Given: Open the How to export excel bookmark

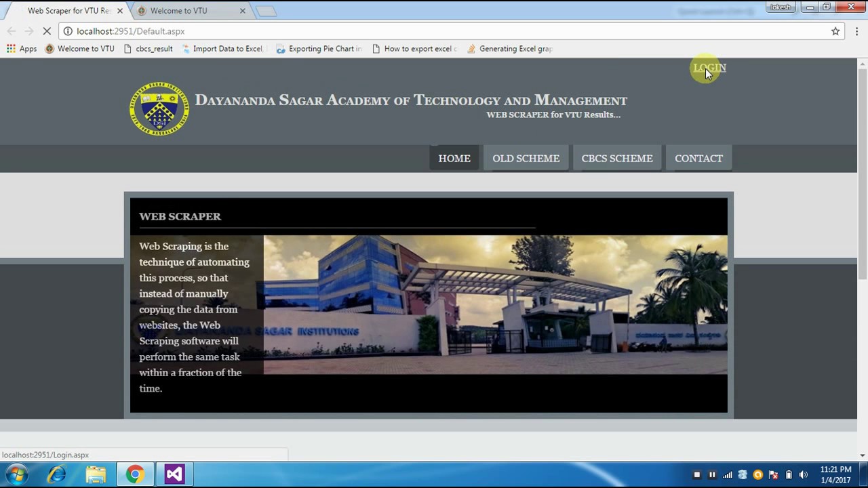Looking at the screenshot, I should click(414, 49).
